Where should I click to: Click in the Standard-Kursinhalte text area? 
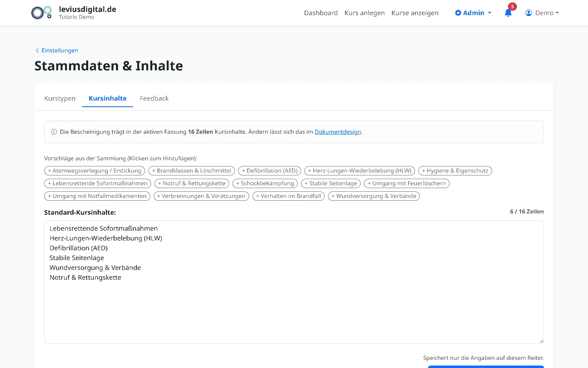pos(294,282)
